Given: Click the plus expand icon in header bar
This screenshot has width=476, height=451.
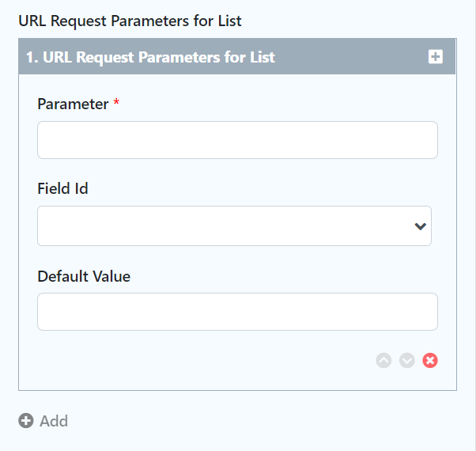Looking at the screenshot, I should (436, 57).
